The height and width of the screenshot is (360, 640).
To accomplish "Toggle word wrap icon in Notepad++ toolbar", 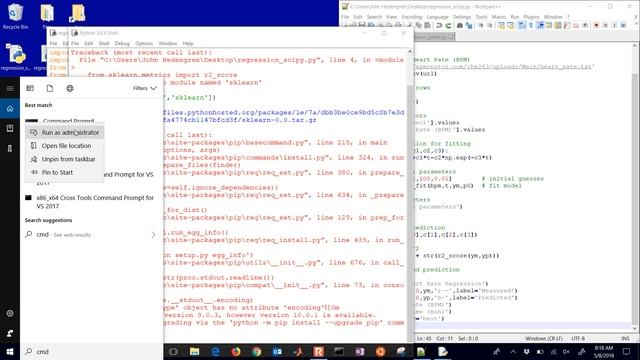I will 522,25.
